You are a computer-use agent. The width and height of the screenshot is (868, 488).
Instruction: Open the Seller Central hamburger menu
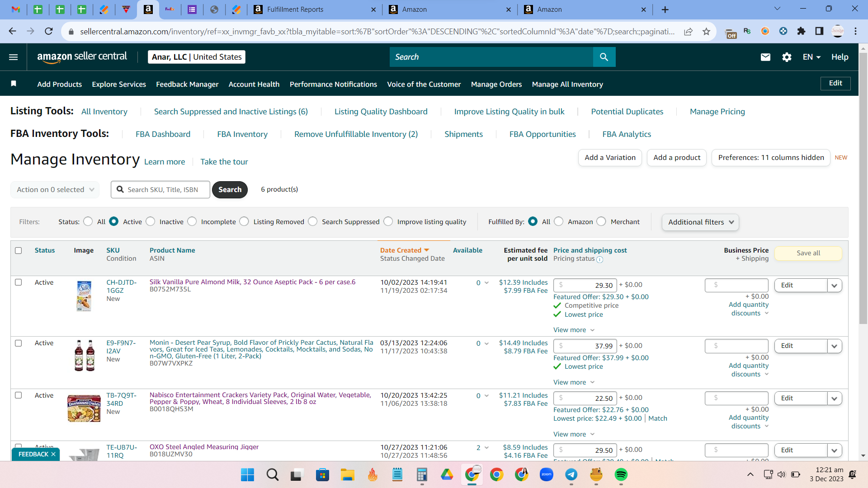point(14,57)
